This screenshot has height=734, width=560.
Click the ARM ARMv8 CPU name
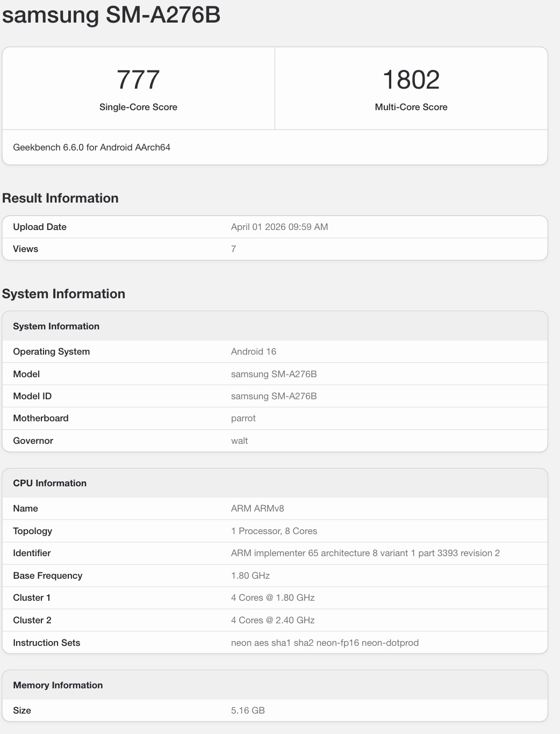click(x=257, y=508)
